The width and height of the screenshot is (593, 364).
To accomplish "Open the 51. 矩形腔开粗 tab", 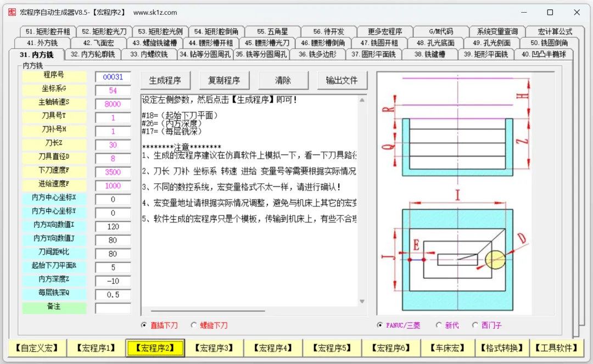I will point(48,32).
